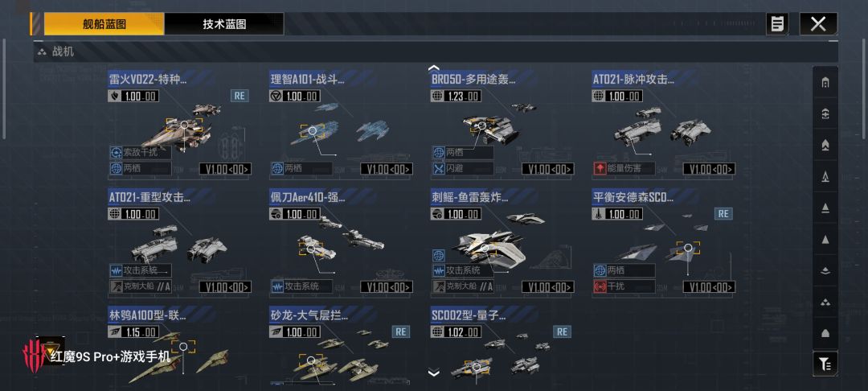Screen dimensions: 868x391
Task: Select the three-triangle fighter category icon in the sidebar
Action: click(825, 303)
